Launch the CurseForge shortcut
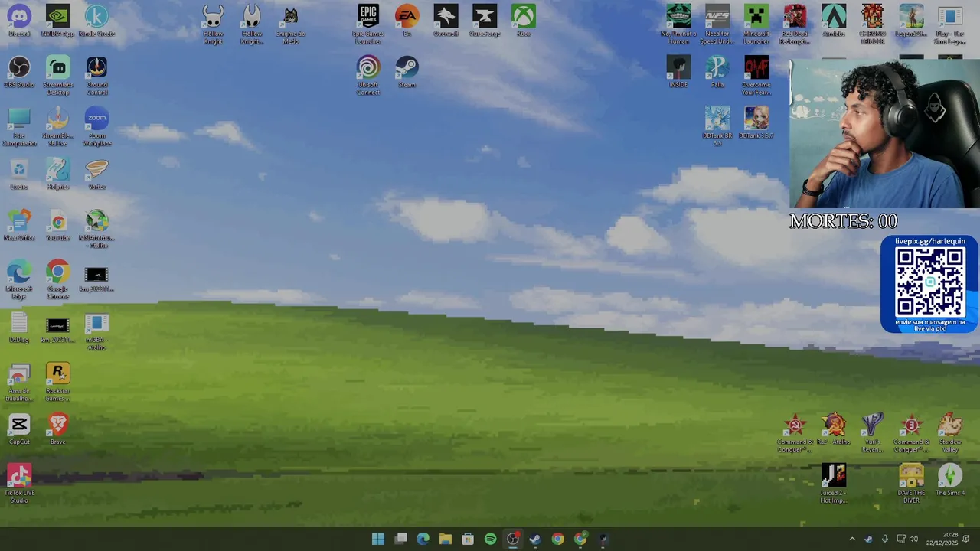 [485, 21]
